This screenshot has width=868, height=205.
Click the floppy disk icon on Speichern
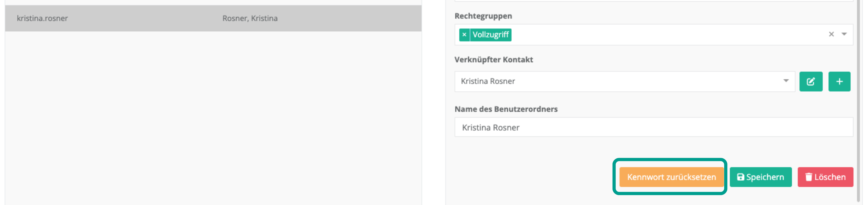pyautogui.click(x=740, y=177)
